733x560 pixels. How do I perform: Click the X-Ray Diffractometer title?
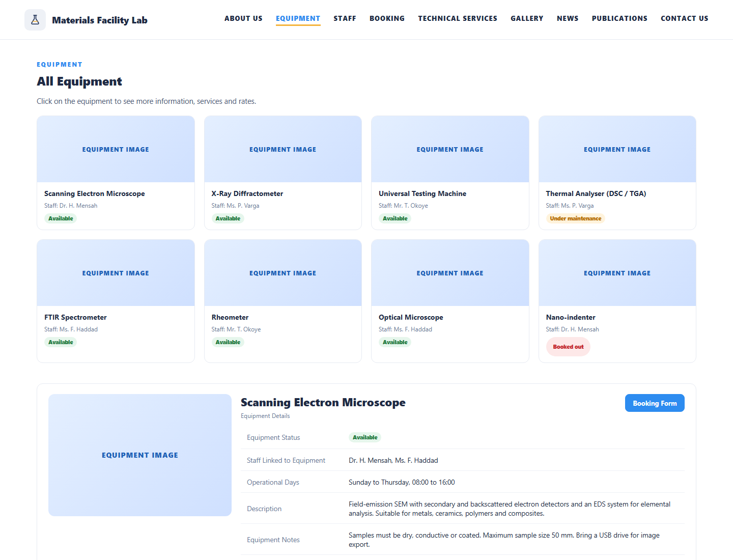click(x=247, y=193)
